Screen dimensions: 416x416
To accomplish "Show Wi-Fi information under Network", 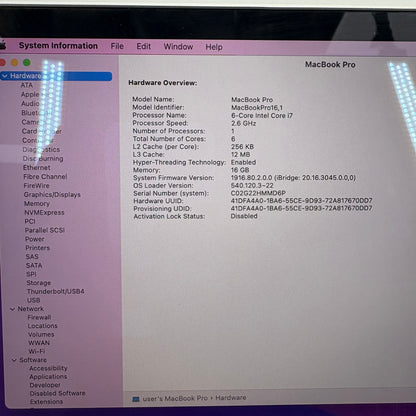I will [x=37, y=351].
